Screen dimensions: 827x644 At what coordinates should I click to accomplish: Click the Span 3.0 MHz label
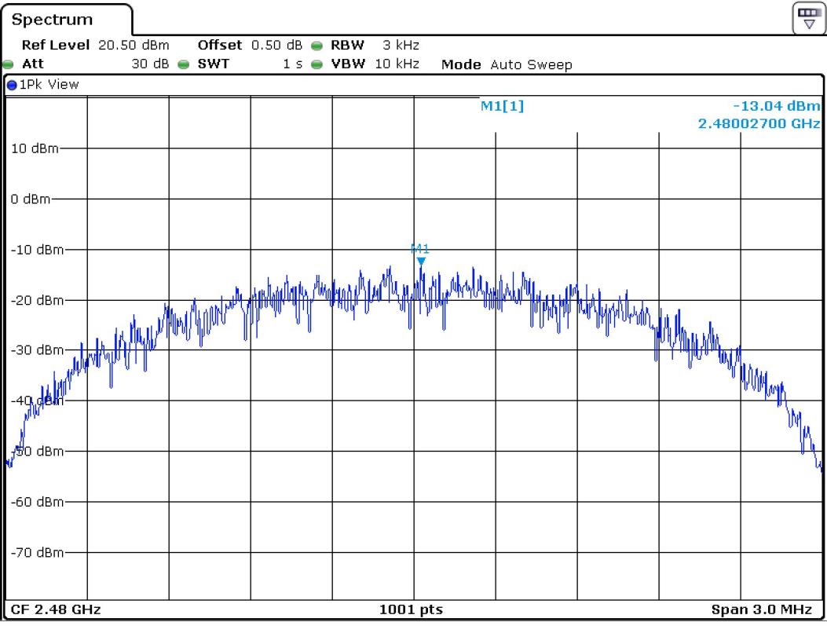[x=761, y=609]
